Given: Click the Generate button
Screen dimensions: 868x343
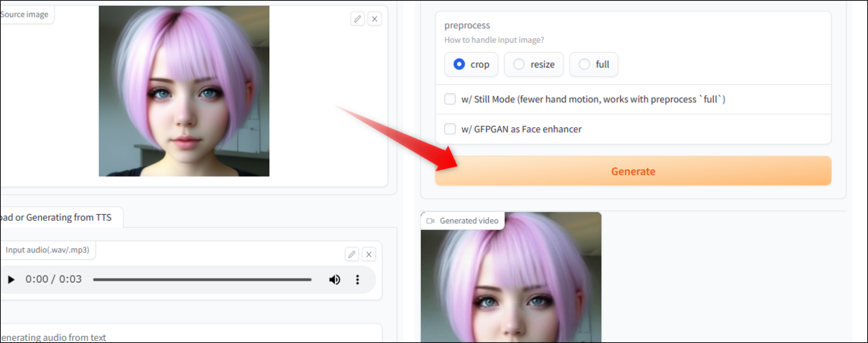Looking at the screenshot, I should 633,171.
